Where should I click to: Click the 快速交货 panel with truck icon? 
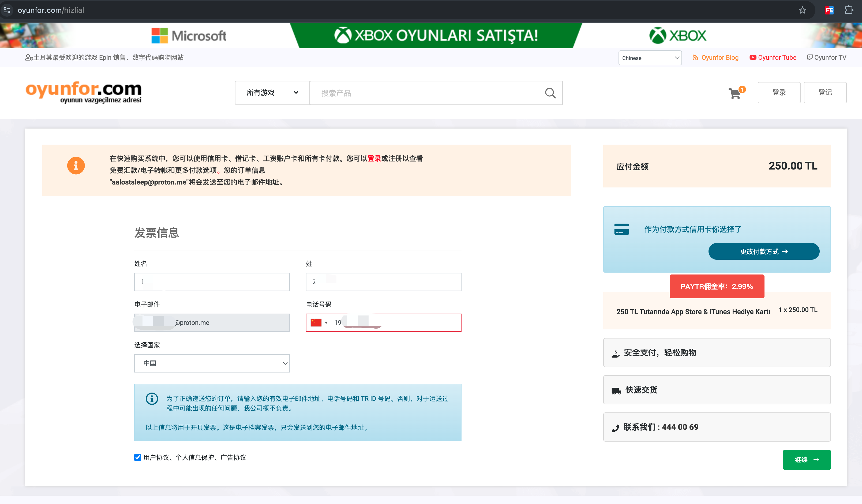coord(717,390)
